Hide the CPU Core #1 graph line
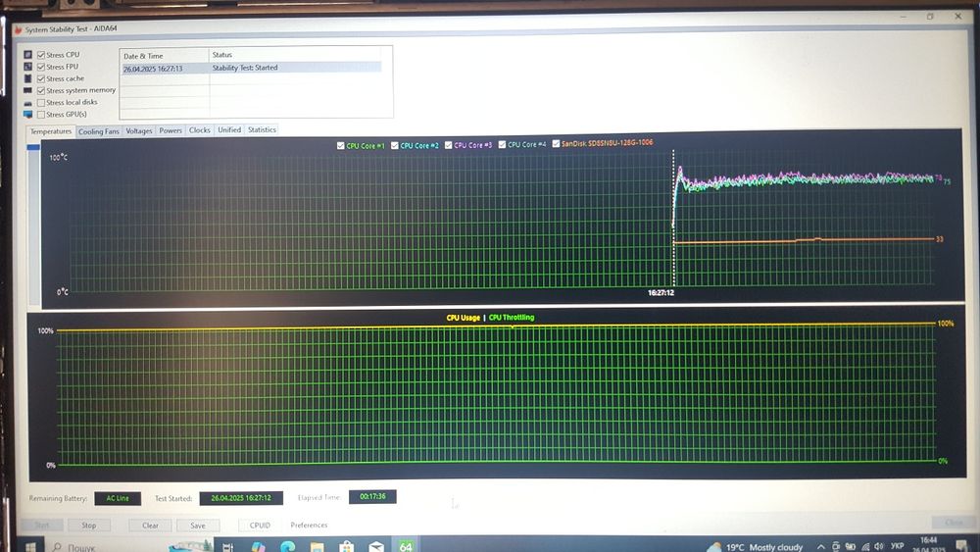This screenshot has height=552, width=980. (341, 146)
